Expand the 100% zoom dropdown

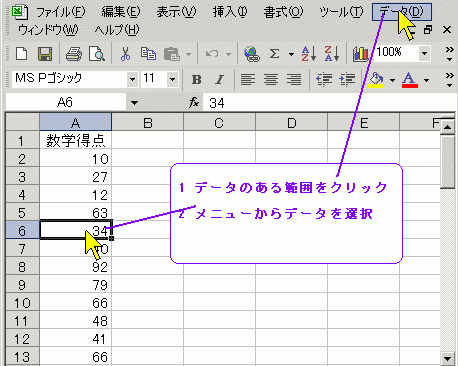pos(424,53)
